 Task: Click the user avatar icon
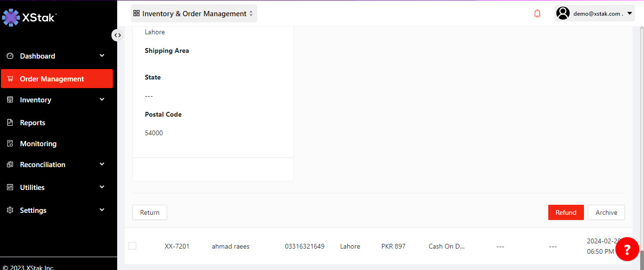point(563,13)
